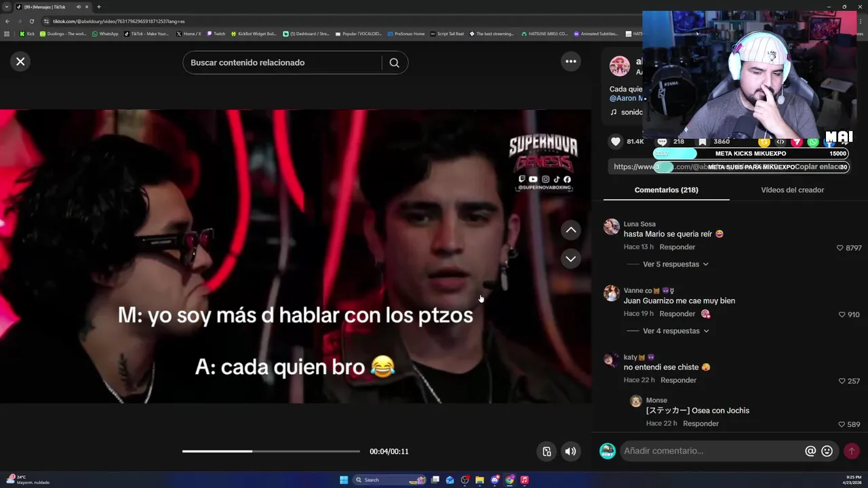Go to the previous video arrow
The height and width of the screenshot is (488, 868).
tap(571, 230)
